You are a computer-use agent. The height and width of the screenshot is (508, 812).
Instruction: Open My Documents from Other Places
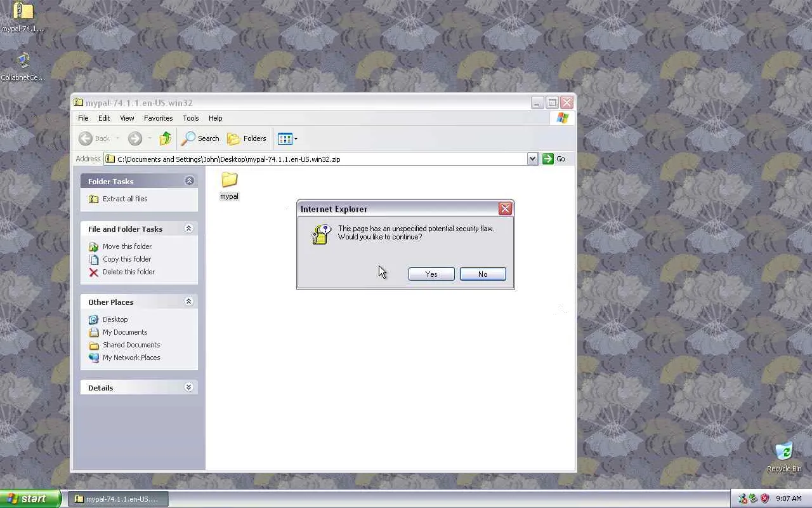pyautogui.click(x=125, y=332)
